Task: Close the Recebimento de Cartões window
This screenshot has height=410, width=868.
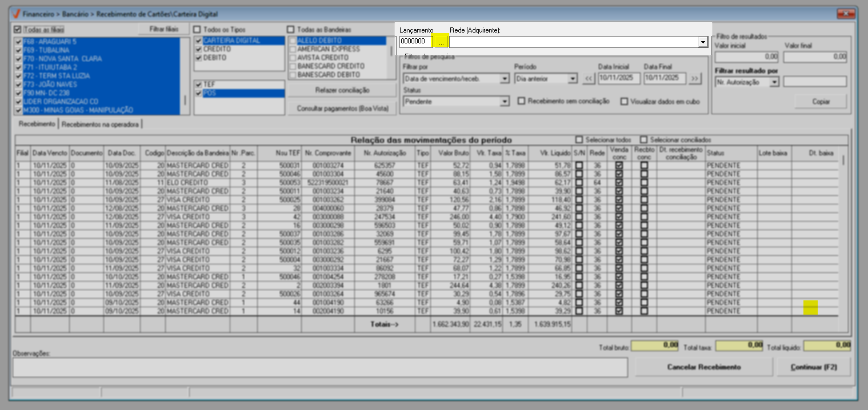Action: [x=847, y=14]
